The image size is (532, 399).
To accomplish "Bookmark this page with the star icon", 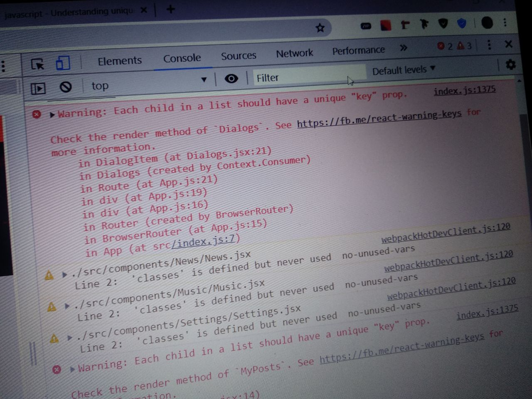I will pos(320,28).
